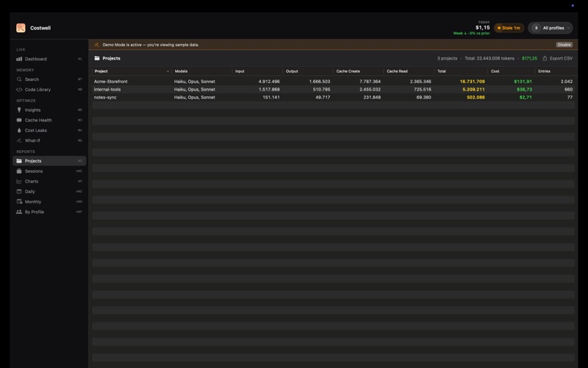Click the By Profile people icon

[x=19, y=212]
